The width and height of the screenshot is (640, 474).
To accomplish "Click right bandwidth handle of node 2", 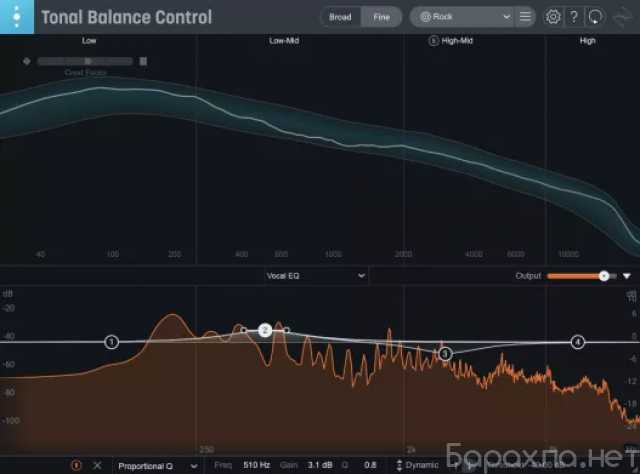I will [x=287, y=330].
